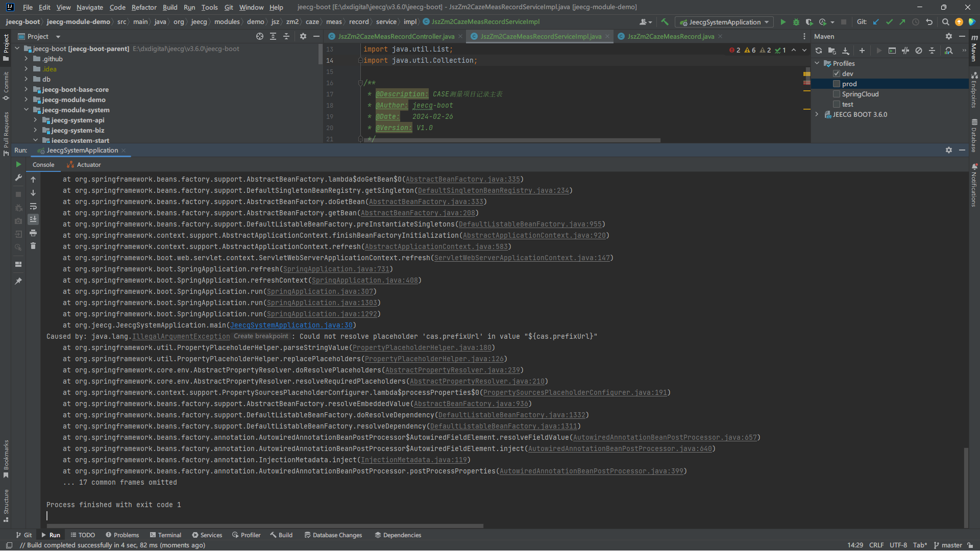Click Git update project arrow icon
This screenshot has width=980, height=551.
click(876, 22)
